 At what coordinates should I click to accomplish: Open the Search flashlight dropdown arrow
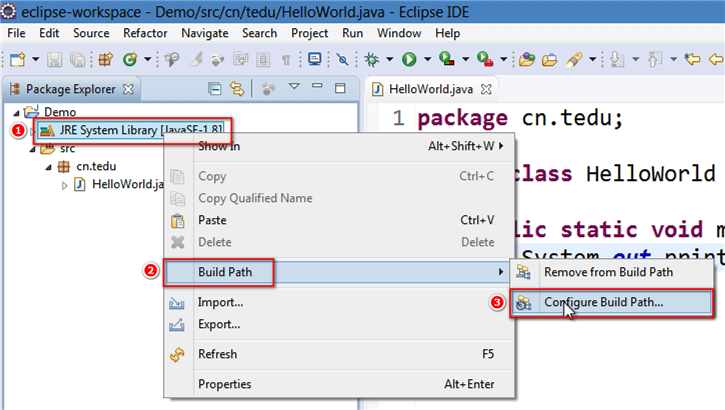point(592,59)
